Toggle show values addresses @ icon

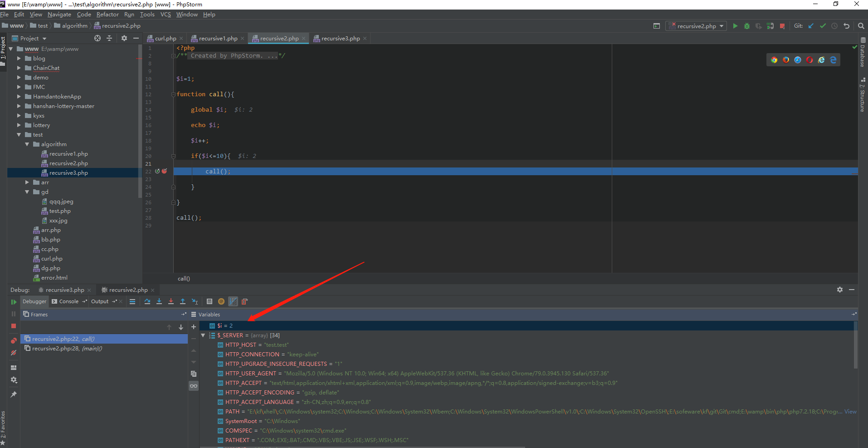tap(221, 301)
